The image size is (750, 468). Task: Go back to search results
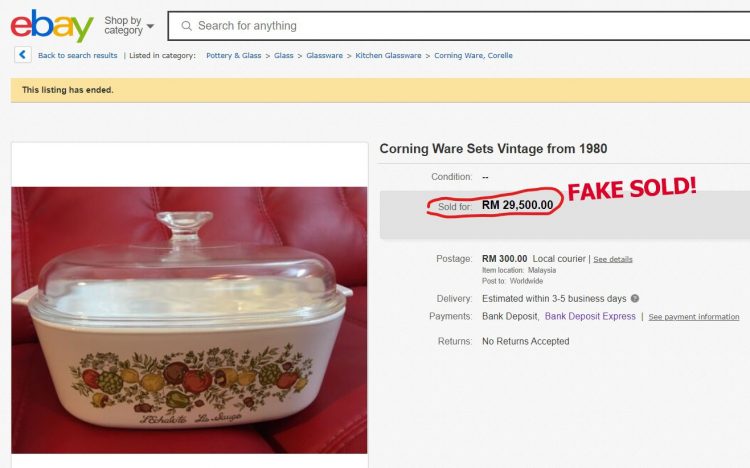[x=78, y=56]
